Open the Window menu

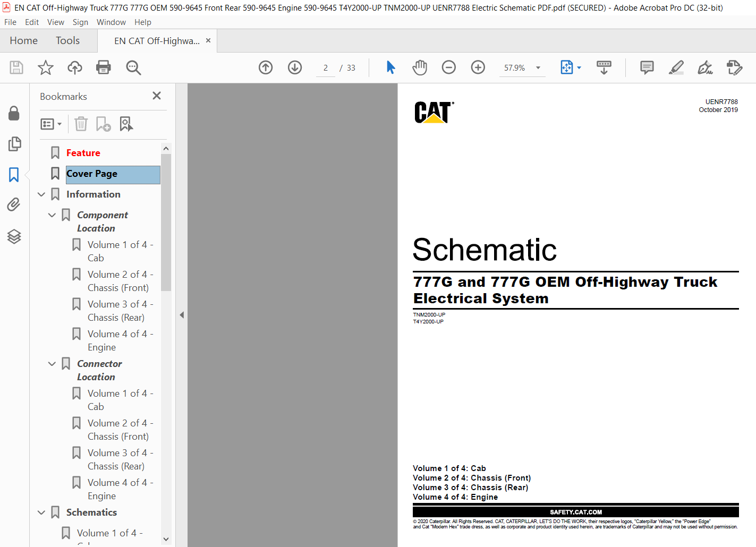(x=111, y=22)
